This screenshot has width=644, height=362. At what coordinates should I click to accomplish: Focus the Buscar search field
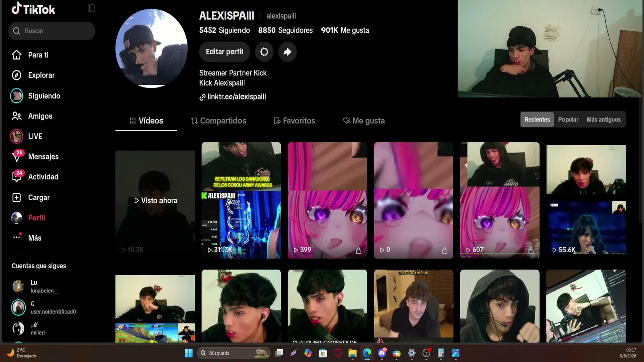[52, 31]
